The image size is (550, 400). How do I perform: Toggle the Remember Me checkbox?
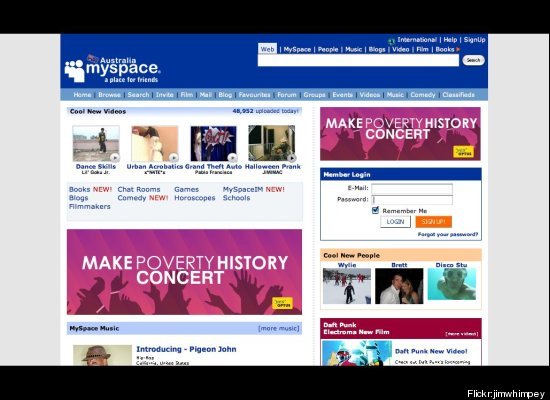(375, 210)
